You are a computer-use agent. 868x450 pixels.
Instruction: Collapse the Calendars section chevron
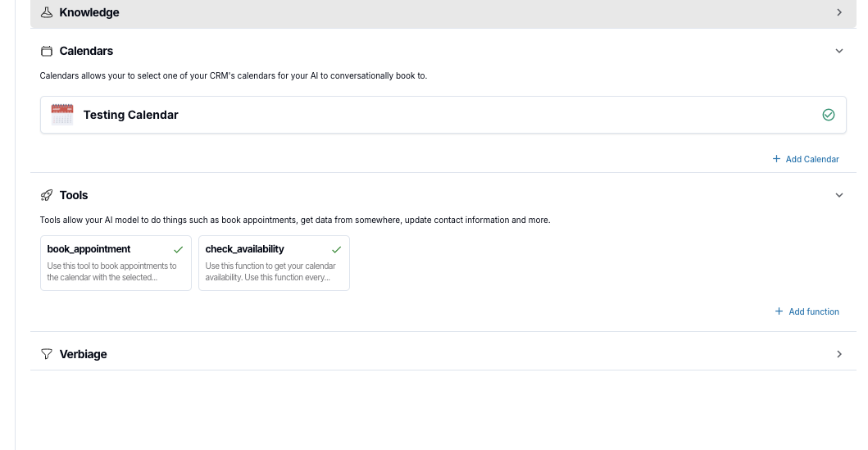(x=839, y=51)
